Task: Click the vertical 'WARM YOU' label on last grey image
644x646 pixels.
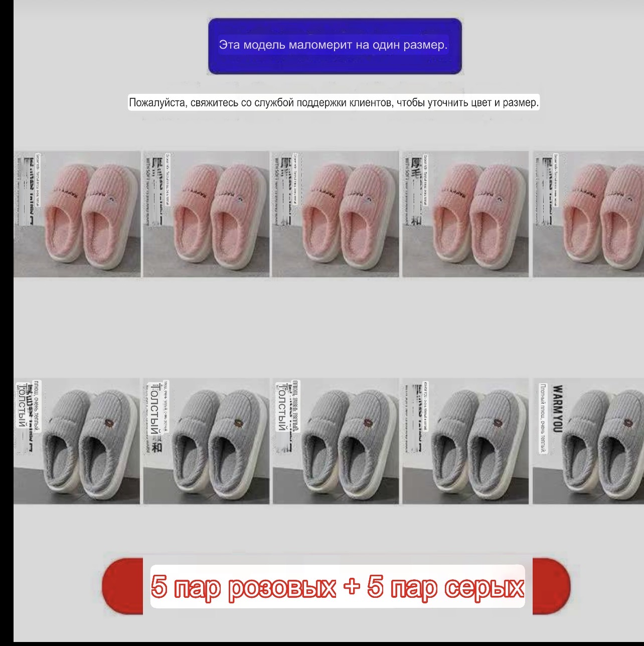Action: pos(557,408)
